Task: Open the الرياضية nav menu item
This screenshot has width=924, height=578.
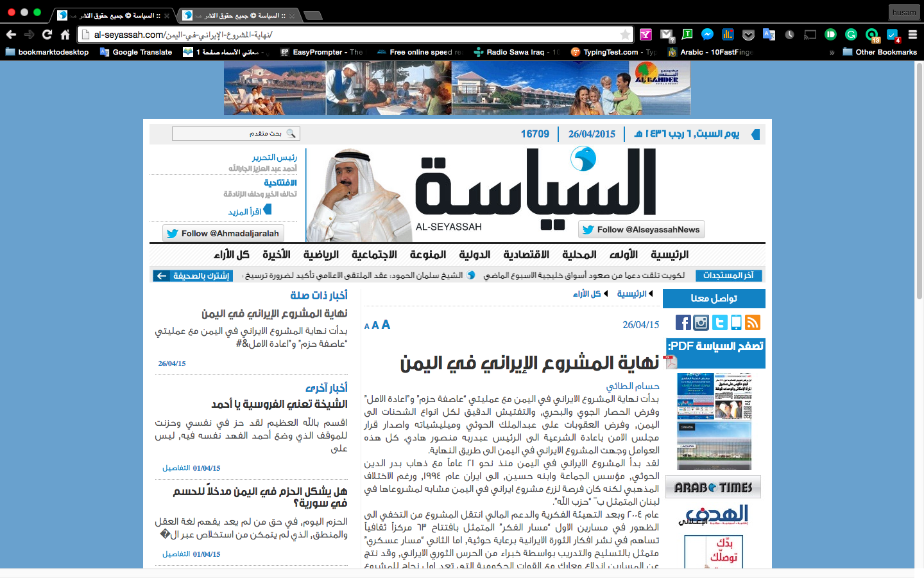Action: point(321,254)
